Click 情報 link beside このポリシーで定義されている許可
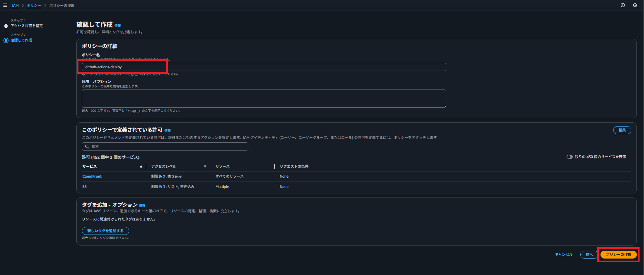The height and width of the screenshot is (275, 644). coord(168,131)
